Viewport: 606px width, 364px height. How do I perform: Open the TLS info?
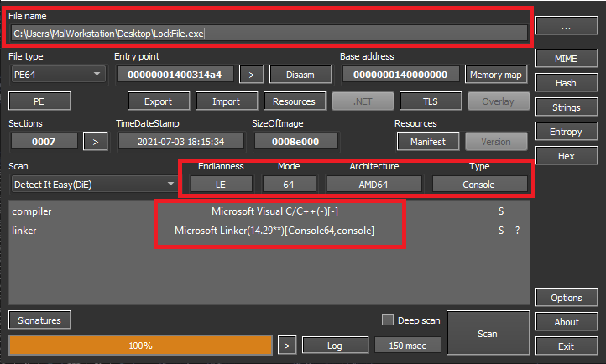pos(430,101)
